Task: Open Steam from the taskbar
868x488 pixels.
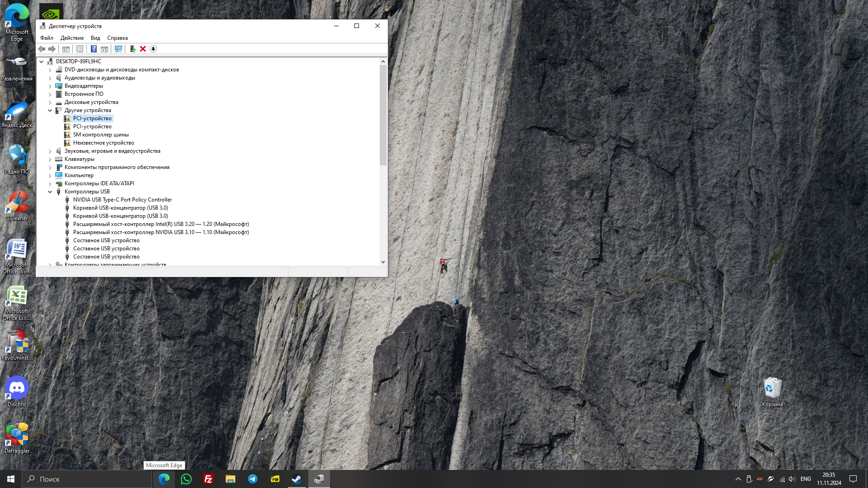Action: tap(297, 479)
